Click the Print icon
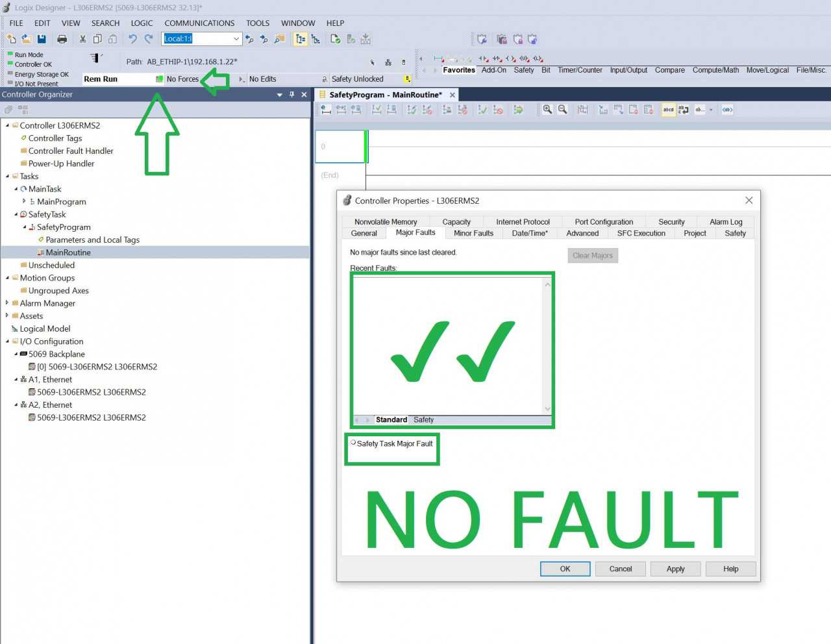This screenshot has height=644, width=831. pos(62,39)
